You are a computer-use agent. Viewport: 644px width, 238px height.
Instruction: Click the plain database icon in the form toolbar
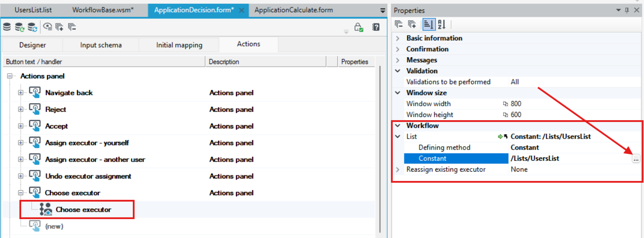coord(6,27)
